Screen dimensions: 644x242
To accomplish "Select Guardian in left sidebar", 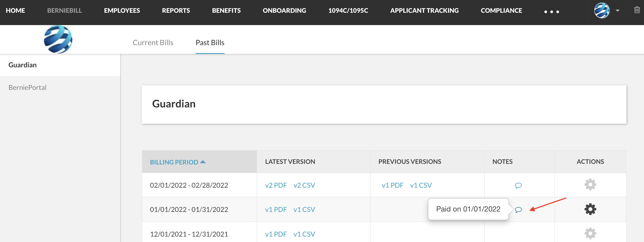I will [x=60, y=65].
